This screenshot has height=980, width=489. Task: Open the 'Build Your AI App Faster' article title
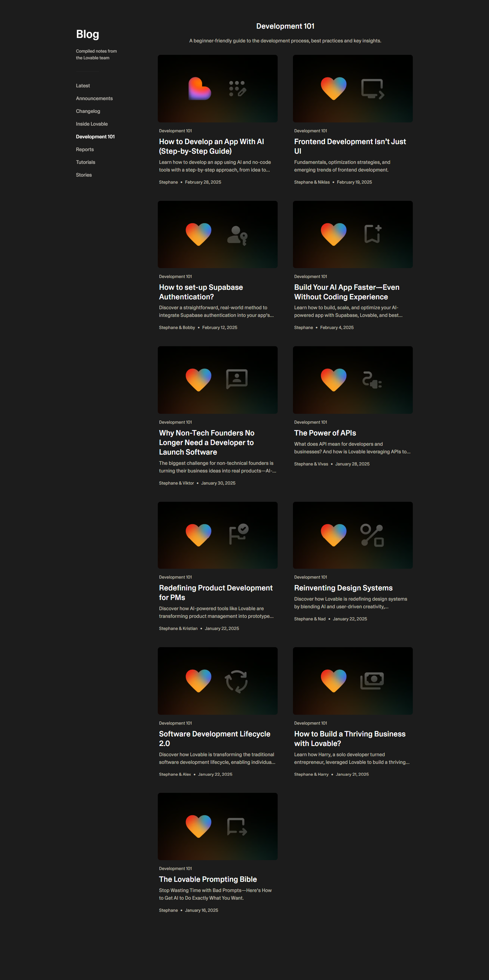347,292
